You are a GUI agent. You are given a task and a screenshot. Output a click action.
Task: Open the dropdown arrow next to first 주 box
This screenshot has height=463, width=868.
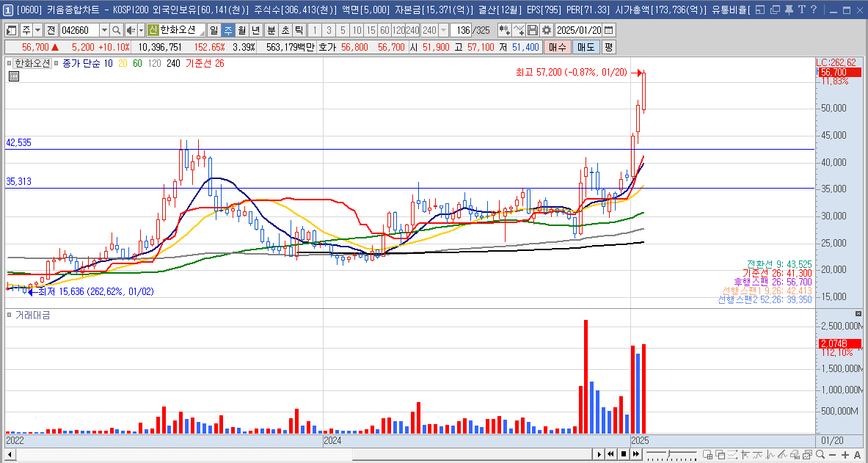37,31
